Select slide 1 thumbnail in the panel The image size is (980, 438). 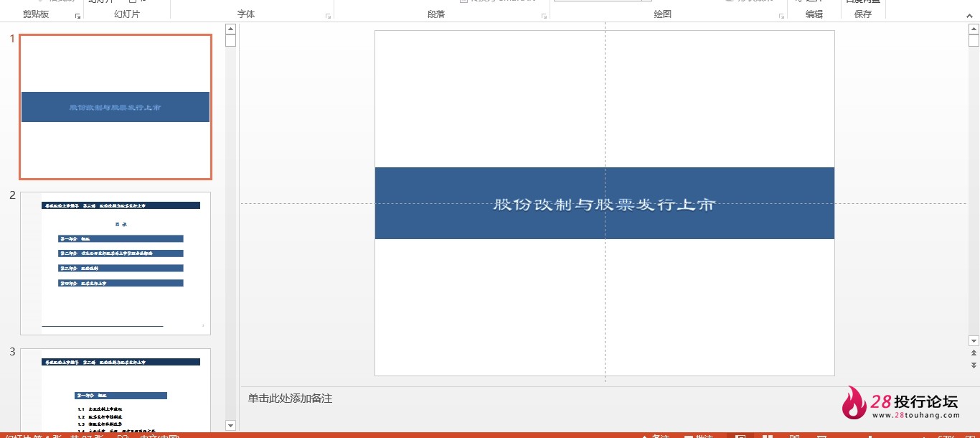point(116,107)
